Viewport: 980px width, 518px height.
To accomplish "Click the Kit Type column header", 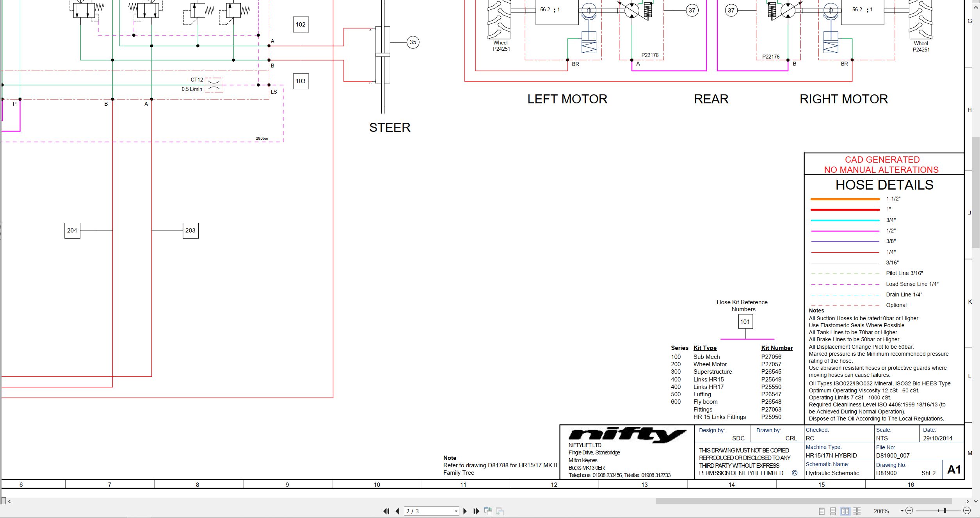I will (x=705, y=348).
